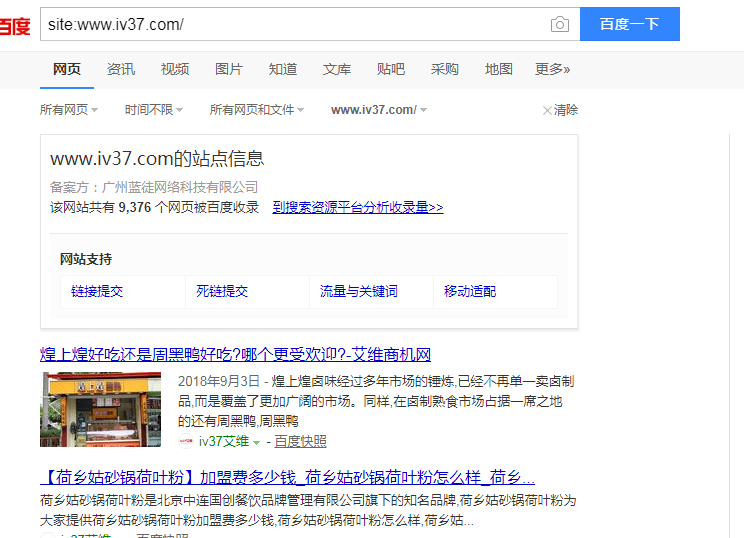Open the www.iv37.com/ site filter dropdown
Image resolution: width=744 pixels, height=538 pixels.
point(379,110)
